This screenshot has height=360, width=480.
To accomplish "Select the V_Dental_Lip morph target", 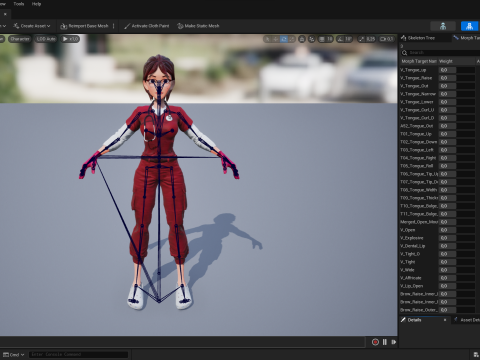I will [413, 246].
